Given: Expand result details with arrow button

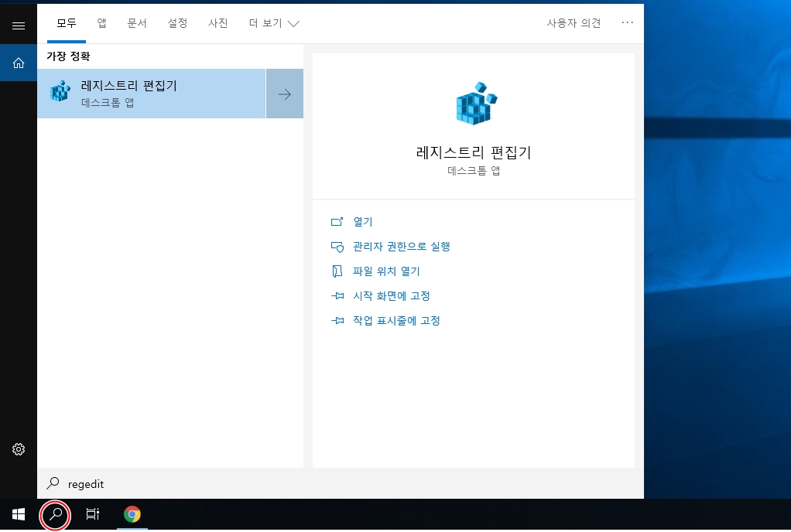Looking at the screenshot, I should [285, 94].
